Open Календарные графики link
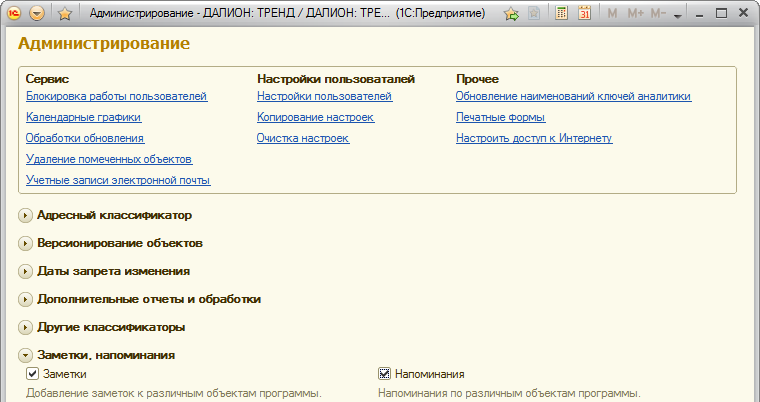The image size is (760, 402). click(83, 117)
